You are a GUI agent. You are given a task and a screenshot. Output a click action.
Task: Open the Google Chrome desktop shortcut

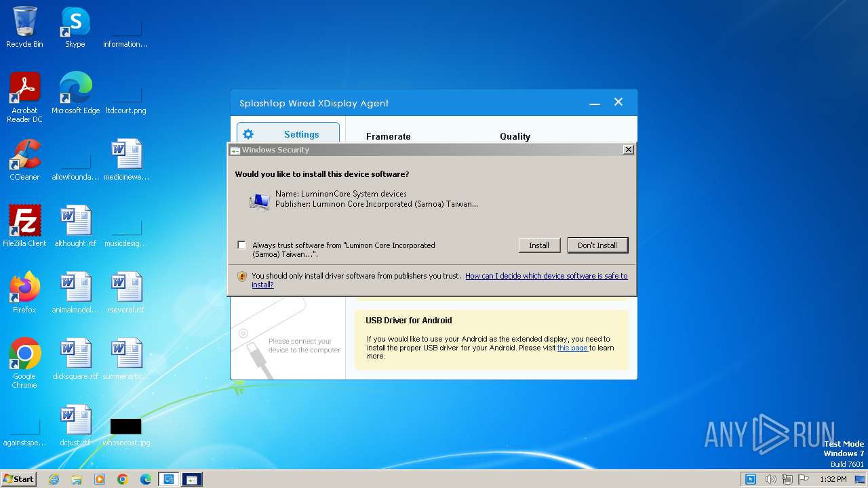point(24,363)
